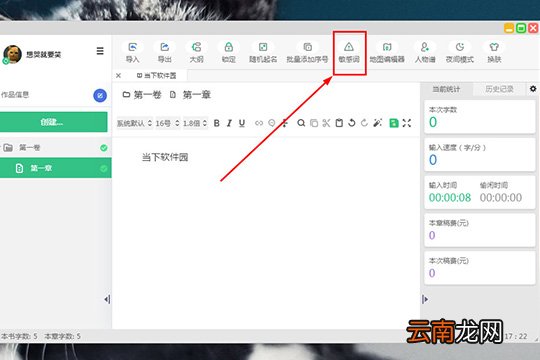The height and width of the screenshot is (360, 540).
Task: Switch to the 历史记录 tab
Action: point(499,89)
